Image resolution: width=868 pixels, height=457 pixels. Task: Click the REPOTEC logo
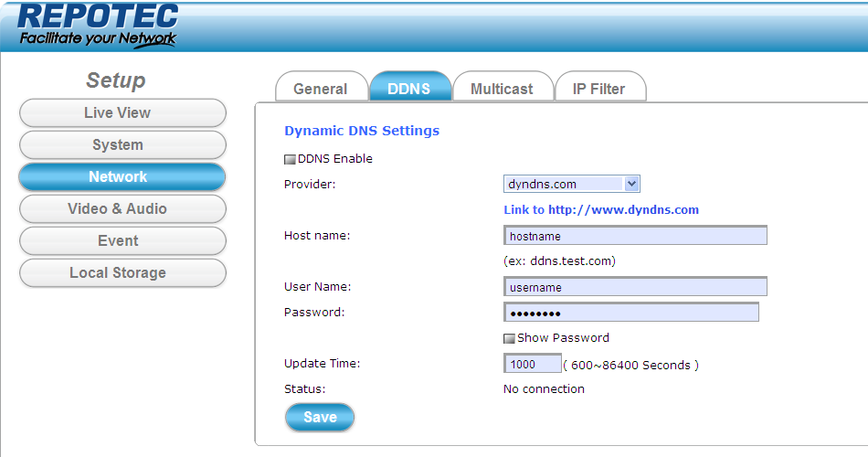click(x=99, y=26)
